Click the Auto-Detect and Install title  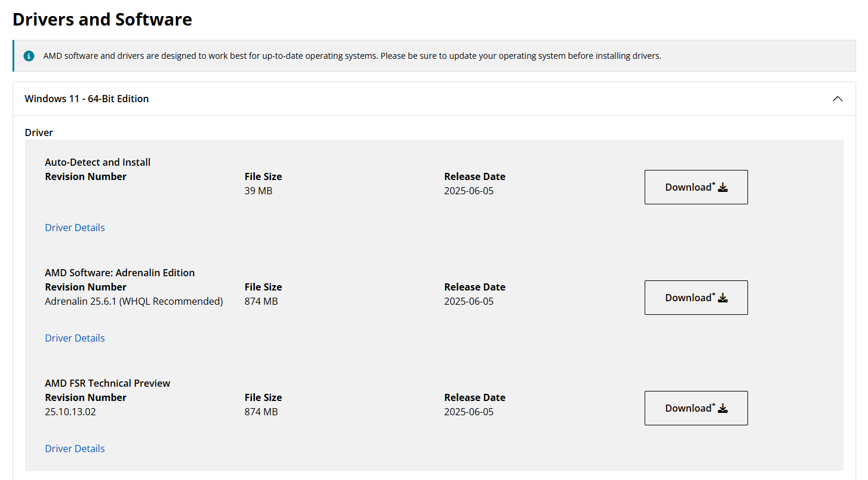pos(97,162)
